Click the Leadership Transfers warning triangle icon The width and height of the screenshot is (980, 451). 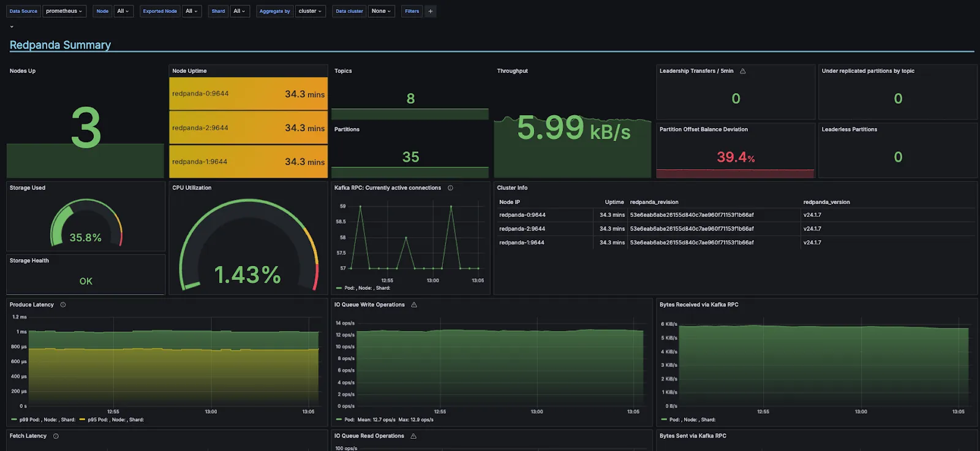[743, 71]
